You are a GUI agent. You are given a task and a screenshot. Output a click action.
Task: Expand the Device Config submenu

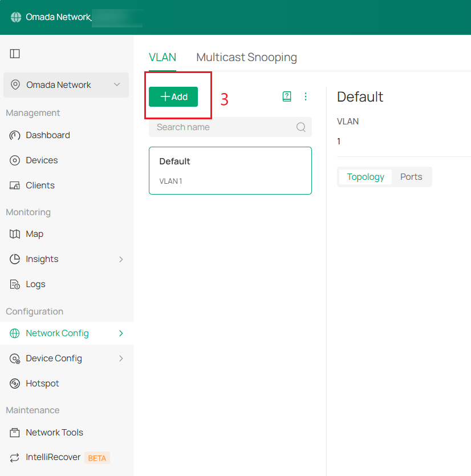coord(121,358)
